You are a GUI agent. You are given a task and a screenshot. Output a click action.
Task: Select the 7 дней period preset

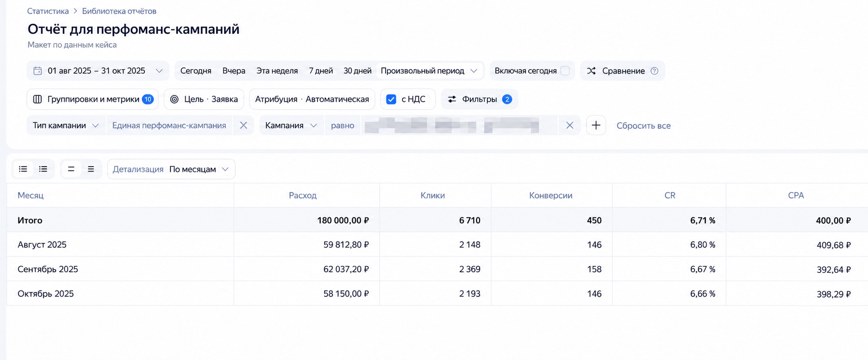[321, 71]
